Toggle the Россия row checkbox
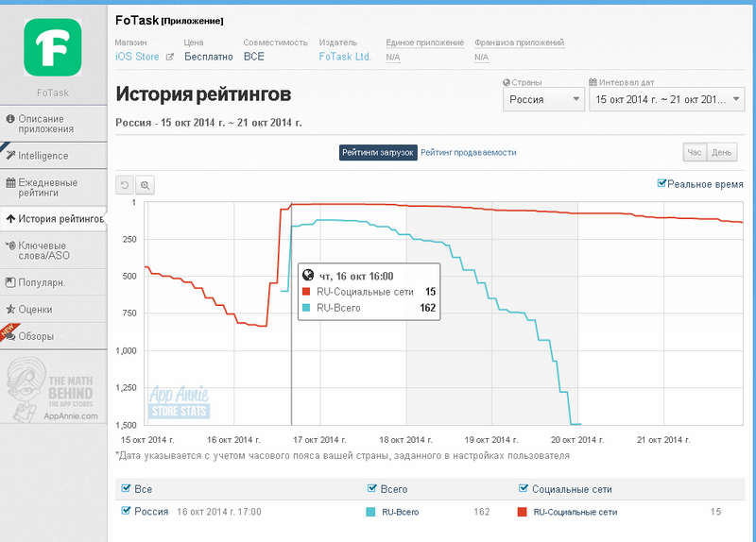The height and width of the screenshot is (542, 756). tap(126, 511)
